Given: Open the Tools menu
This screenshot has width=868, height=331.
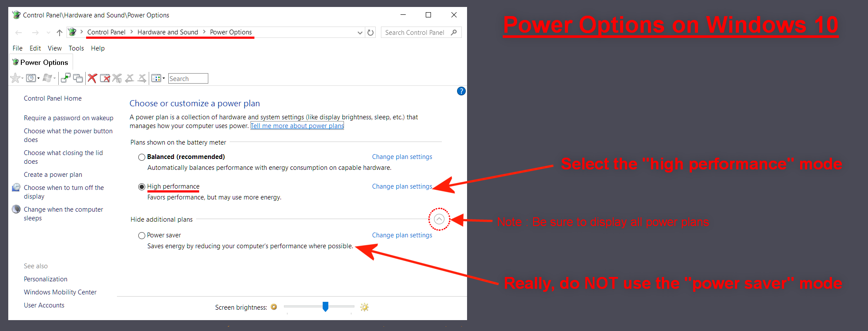Looking at the screenshot, I should [76, 48].
